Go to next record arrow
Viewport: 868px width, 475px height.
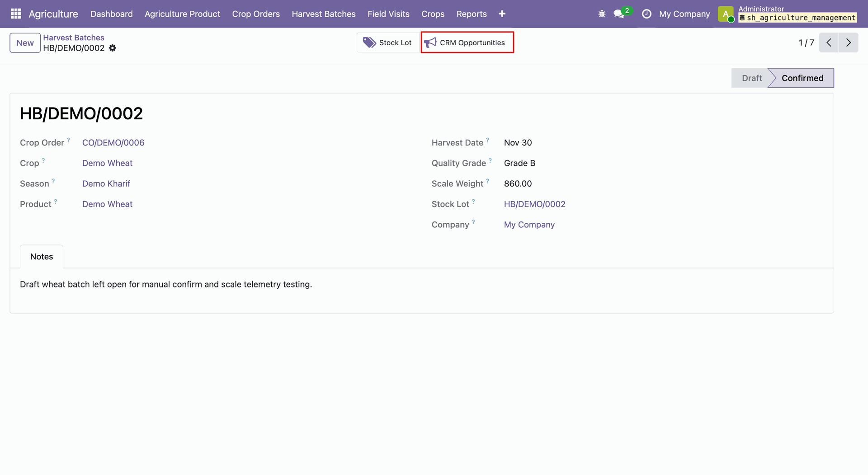(849, 42)
